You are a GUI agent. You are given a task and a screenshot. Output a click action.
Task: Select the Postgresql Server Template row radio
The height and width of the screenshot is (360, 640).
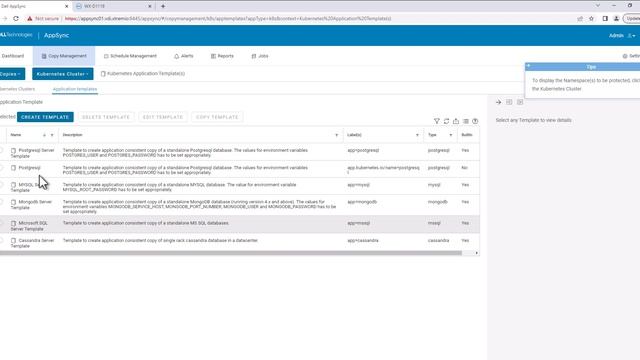pos(1,151)
